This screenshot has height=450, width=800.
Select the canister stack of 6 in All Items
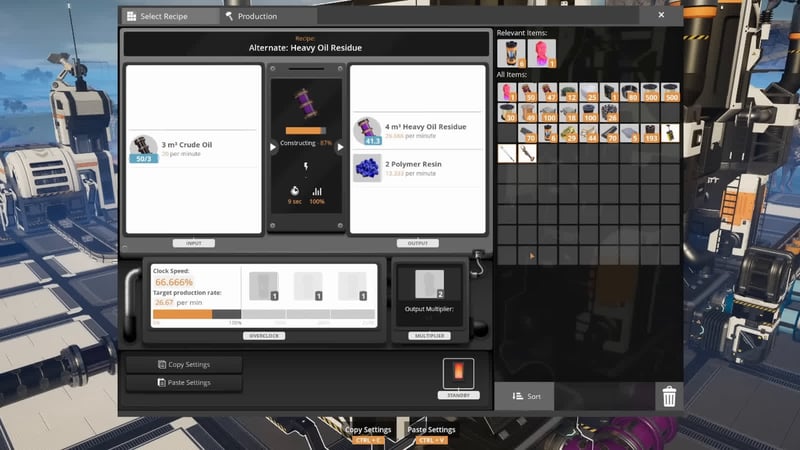[548, 133]
